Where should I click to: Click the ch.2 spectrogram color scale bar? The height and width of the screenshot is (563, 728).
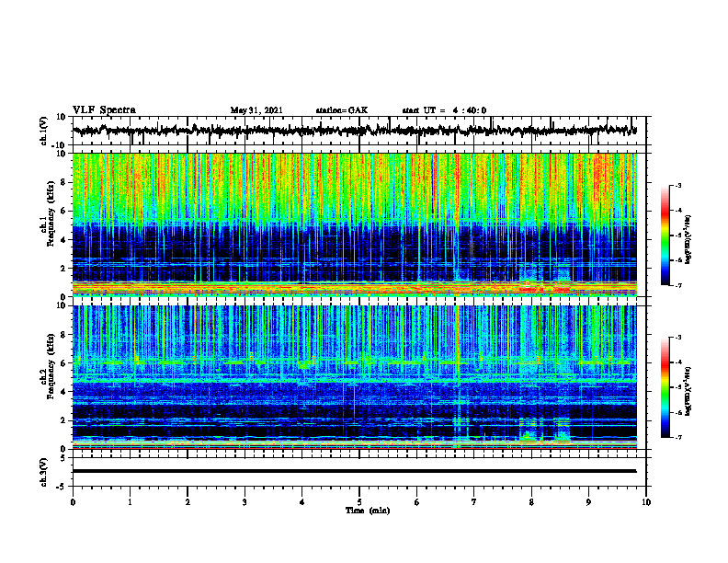coord(665,387)
